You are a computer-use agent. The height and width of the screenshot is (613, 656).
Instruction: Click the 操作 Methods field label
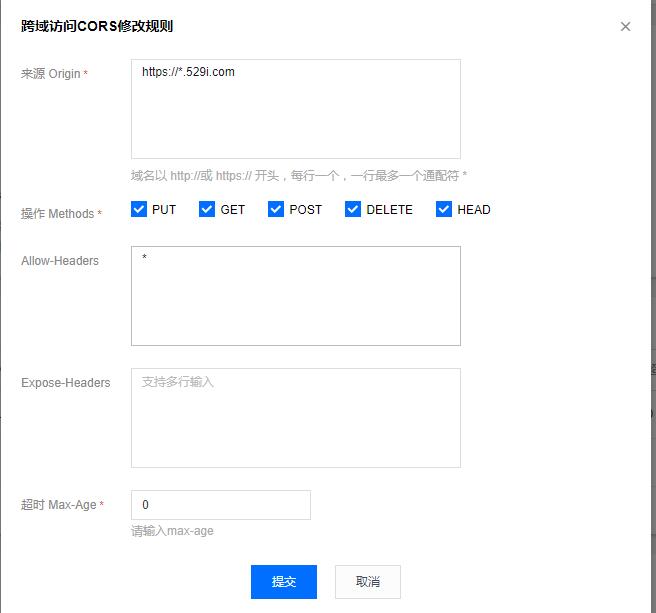click(x=58, y=214)
